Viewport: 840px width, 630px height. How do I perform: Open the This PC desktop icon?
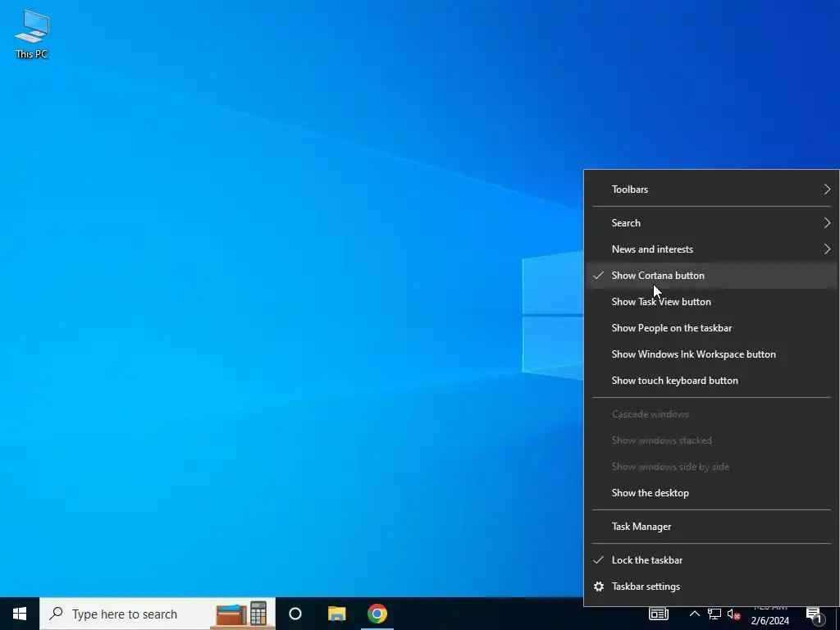(32, 34)
